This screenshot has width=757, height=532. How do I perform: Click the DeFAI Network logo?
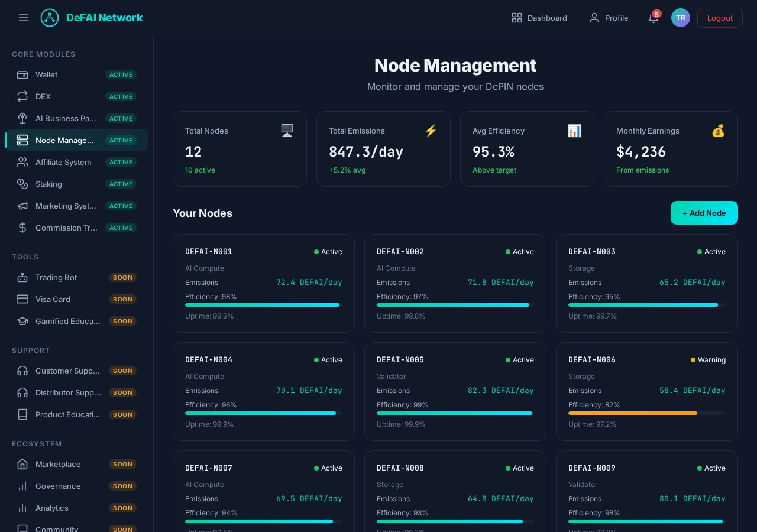click(50, 18)
